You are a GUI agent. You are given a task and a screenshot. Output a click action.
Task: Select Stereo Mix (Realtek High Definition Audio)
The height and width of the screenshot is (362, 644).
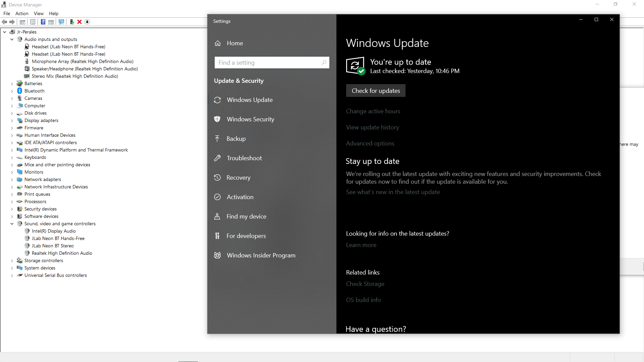[75, 76]
